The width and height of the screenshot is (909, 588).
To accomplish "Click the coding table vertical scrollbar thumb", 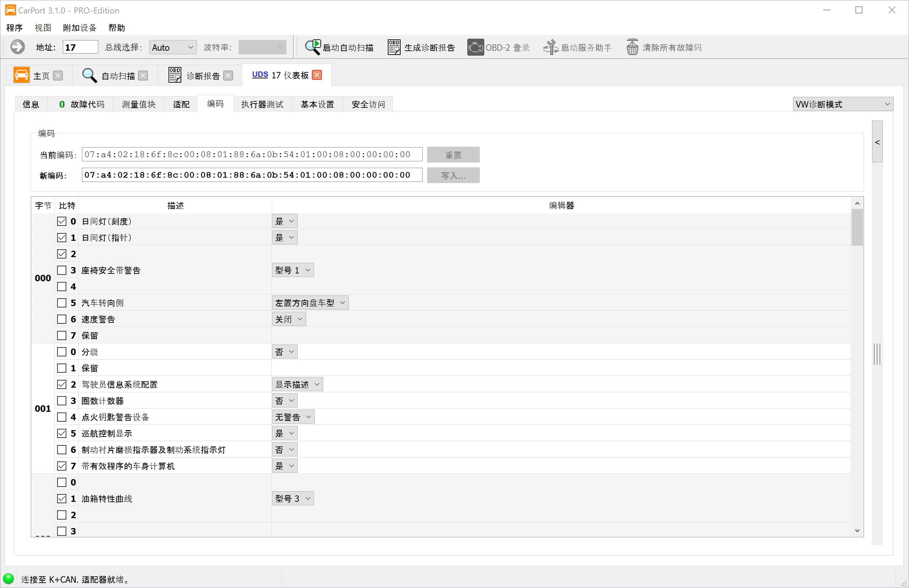I will tap(857, 228).
